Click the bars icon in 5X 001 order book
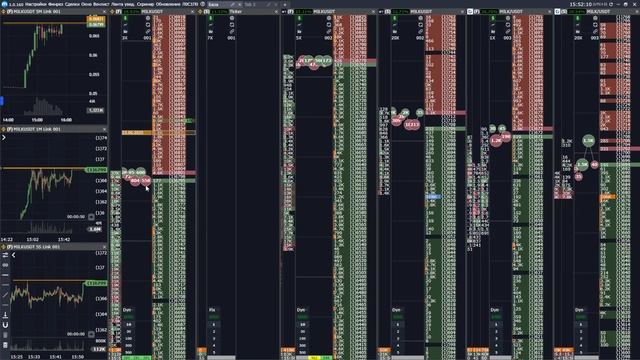640x360 pixels. coord(125,31)
